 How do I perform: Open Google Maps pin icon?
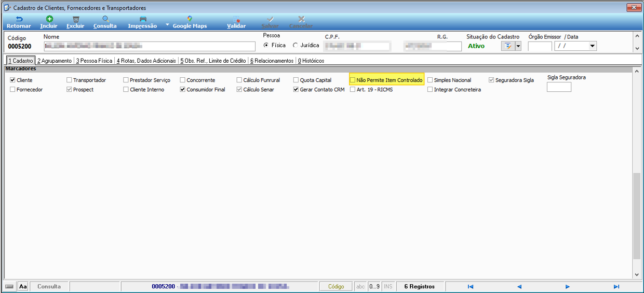click(x=190, y=19)
